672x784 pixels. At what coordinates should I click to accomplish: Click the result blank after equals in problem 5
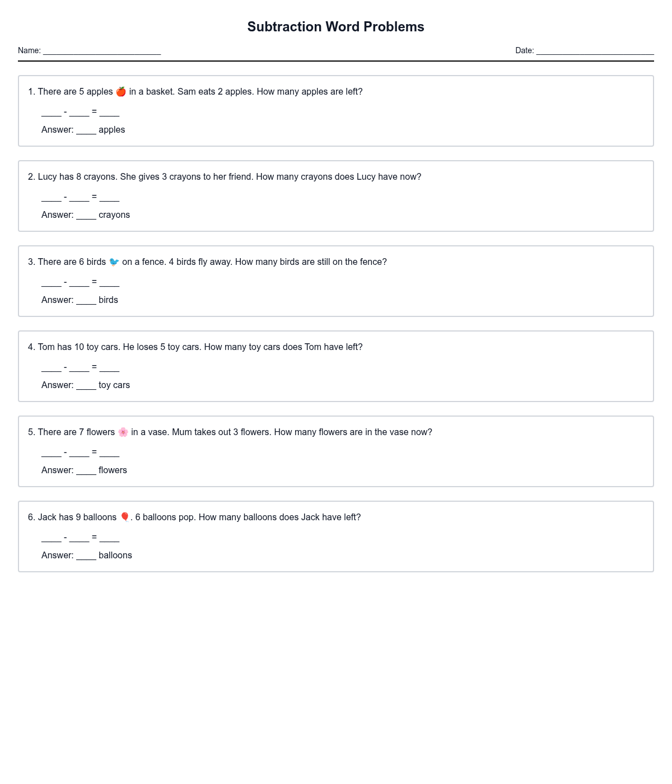(110, 453)
